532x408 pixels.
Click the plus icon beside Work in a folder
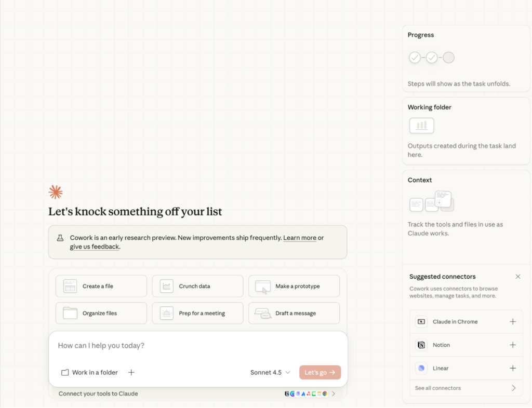[x=131, y=372]
